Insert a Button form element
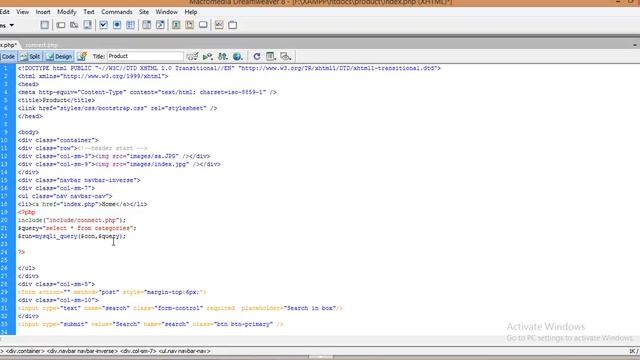The width and height of the screenshot is (640, 360). pos(203,25)
